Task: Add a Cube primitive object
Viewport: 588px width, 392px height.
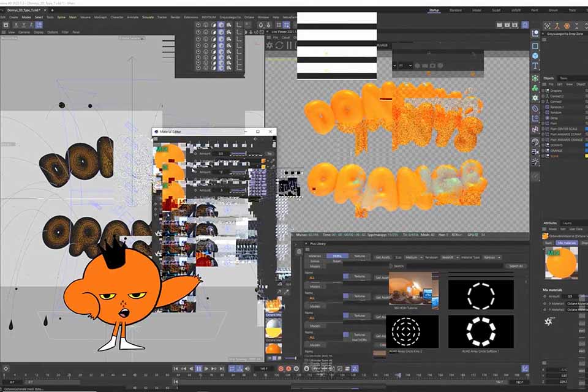Action: tap(535, 56)
